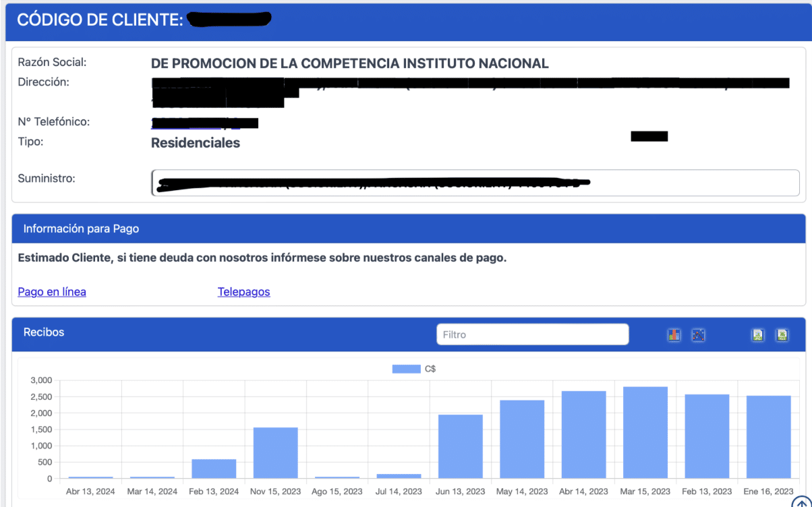Click the Mar 15, 2023 bar
This screenshot has height=507, width=812.
pos(645,432)
